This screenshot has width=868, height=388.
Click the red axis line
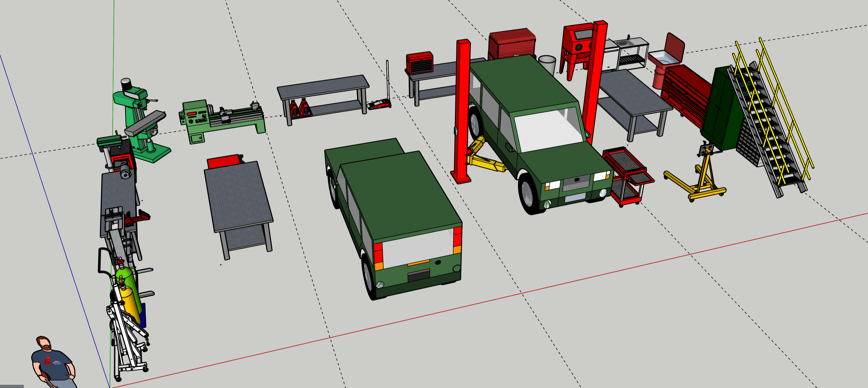[x=489, y=300]
